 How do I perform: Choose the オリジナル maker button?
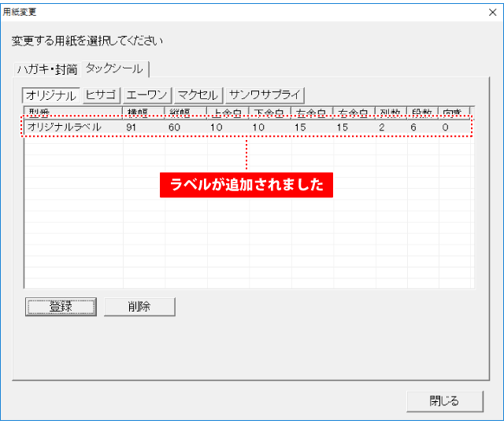coord(50,95)
